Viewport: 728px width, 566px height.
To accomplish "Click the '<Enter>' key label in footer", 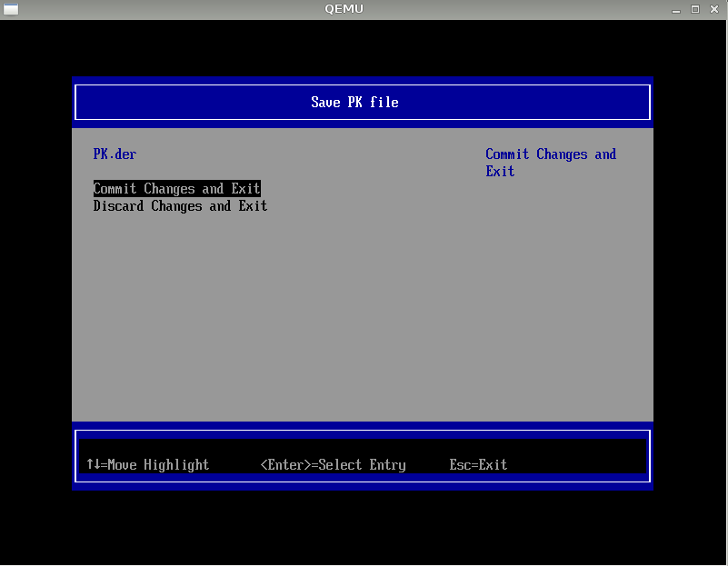I will tap(285, 465).
